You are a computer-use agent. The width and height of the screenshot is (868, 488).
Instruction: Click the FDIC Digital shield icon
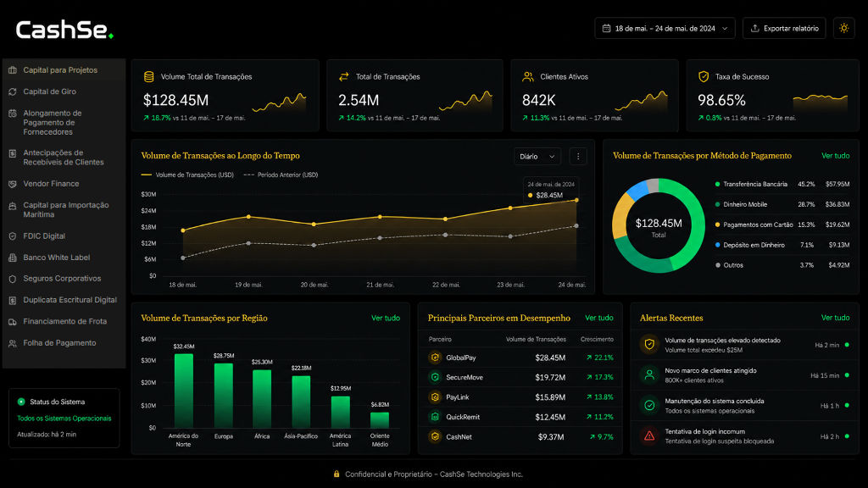pos(13,236)
